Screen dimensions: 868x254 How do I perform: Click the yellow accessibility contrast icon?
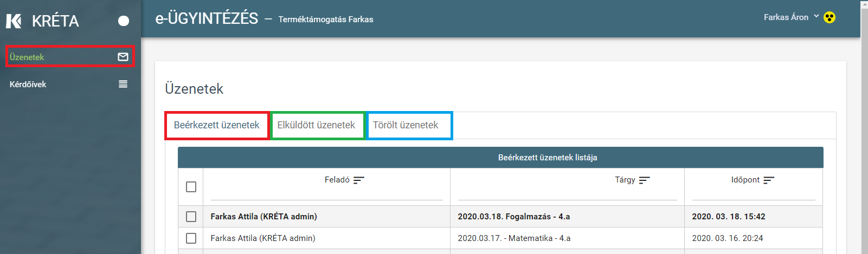pos(830,17)
